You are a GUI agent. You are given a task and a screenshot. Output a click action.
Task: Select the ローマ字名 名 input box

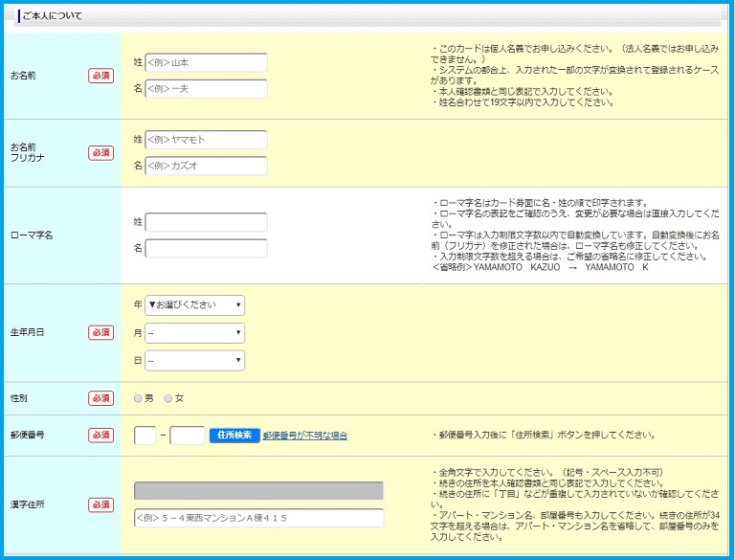(x=206, y=248)
